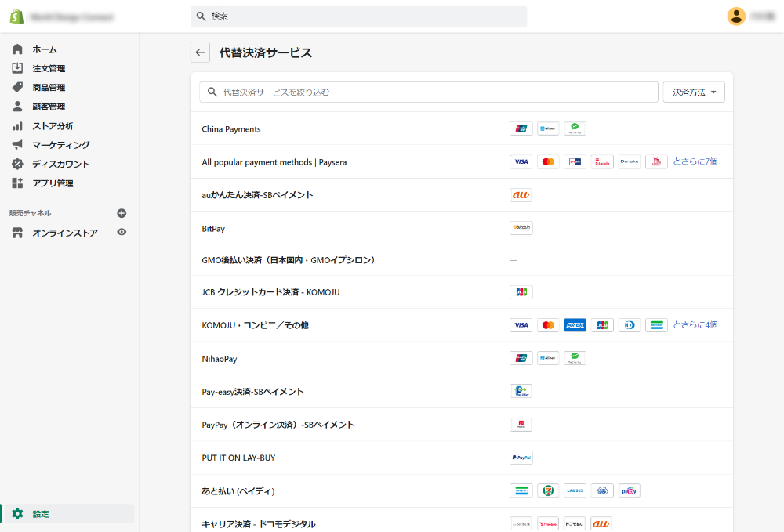
Task: Open オンラインストア sales channel
Action: click(x=65, y=233)
